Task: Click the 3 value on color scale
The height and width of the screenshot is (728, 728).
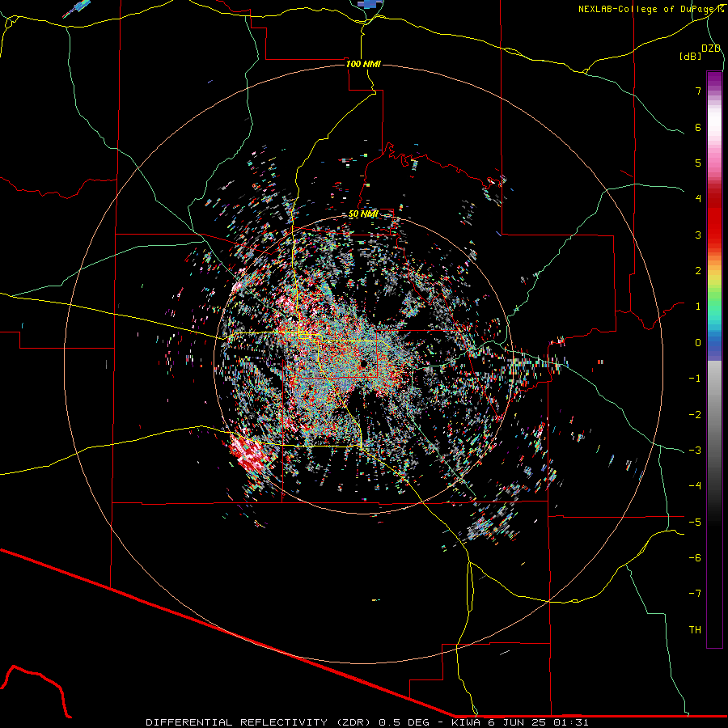Action: coord(698,235)
